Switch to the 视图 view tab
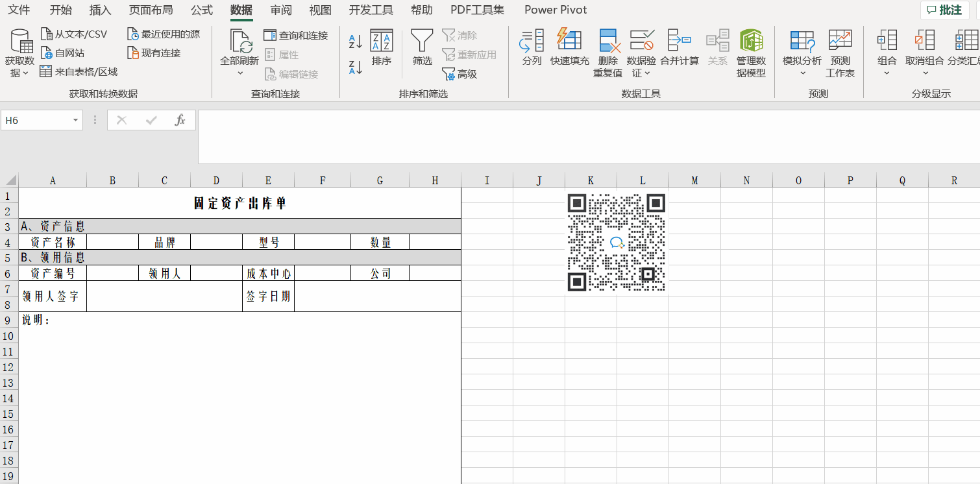The width and height of the screenshot is (980, 484). (x=320, y=10)
